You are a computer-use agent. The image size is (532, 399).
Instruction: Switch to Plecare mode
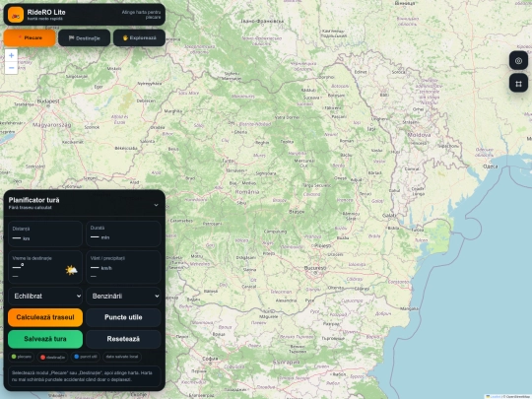coord(30,38)
